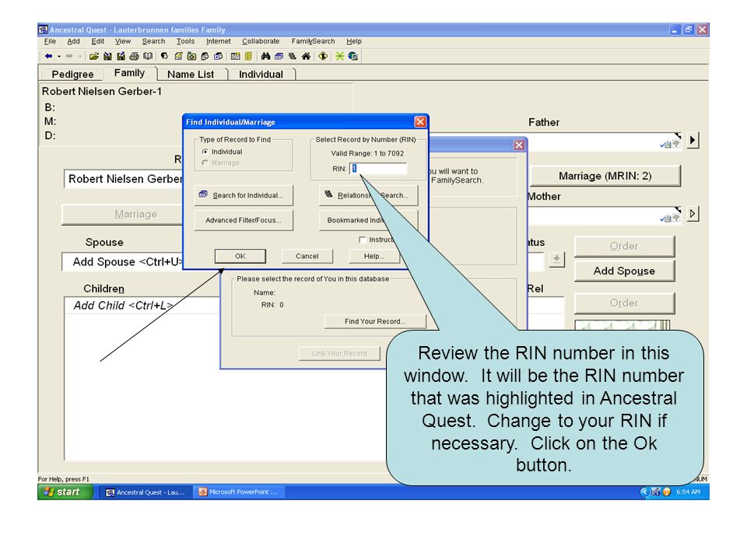This screenshot has width=747, height=560.
Task: Select the Marriage radio button
Action: (205, 163)
